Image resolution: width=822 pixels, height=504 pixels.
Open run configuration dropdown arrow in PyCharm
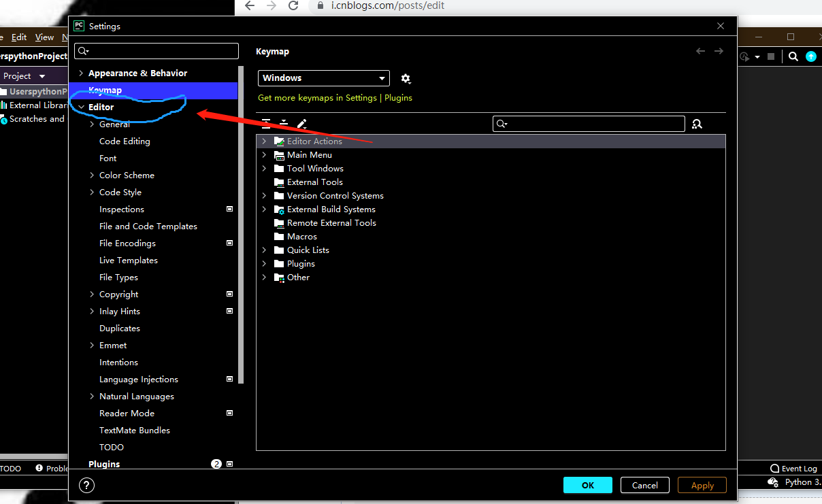(x=757, y=57)
